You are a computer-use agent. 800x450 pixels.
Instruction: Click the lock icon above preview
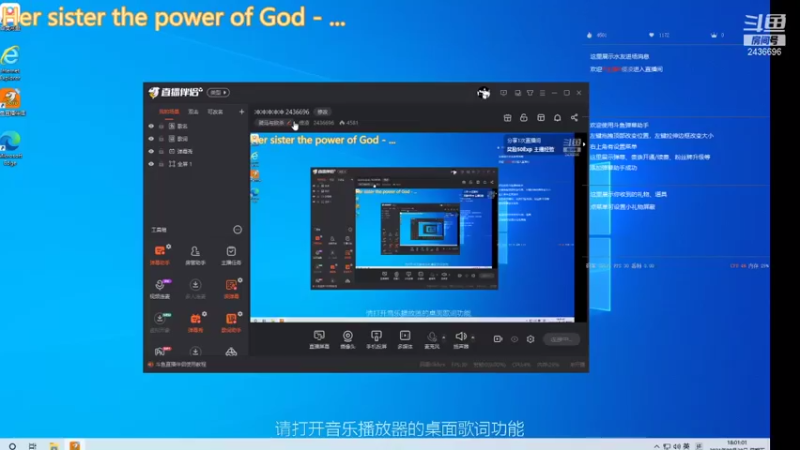(x=523, y=118)
